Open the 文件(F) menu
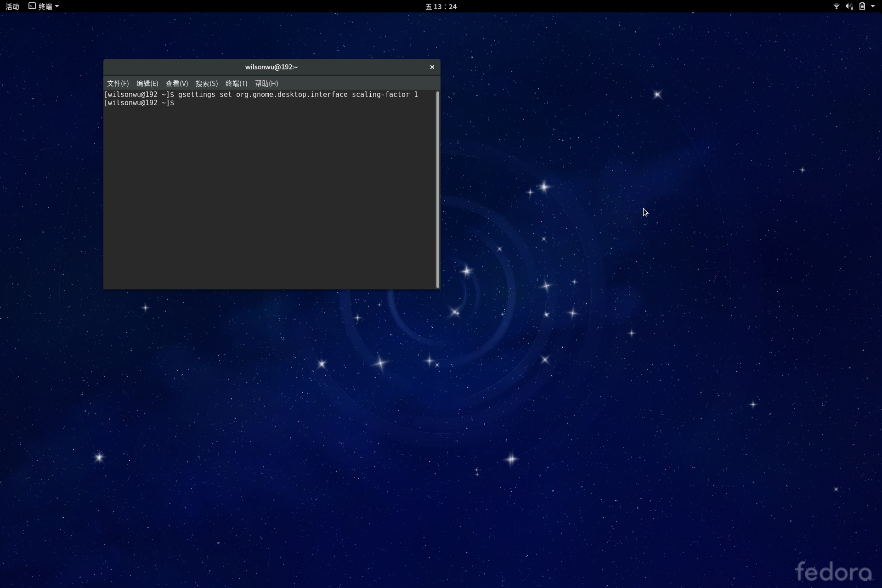 (118, 84)
